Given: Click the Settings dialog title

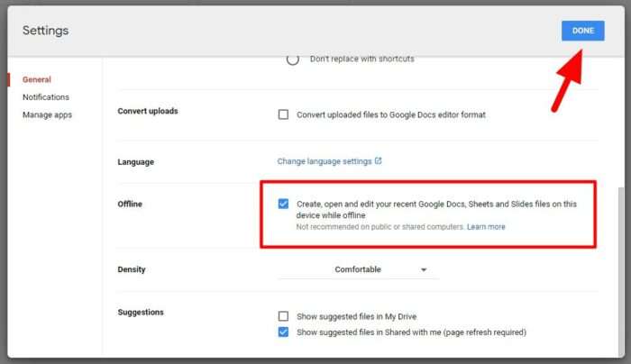Looking at the screenshot, I should click(45, 31).
